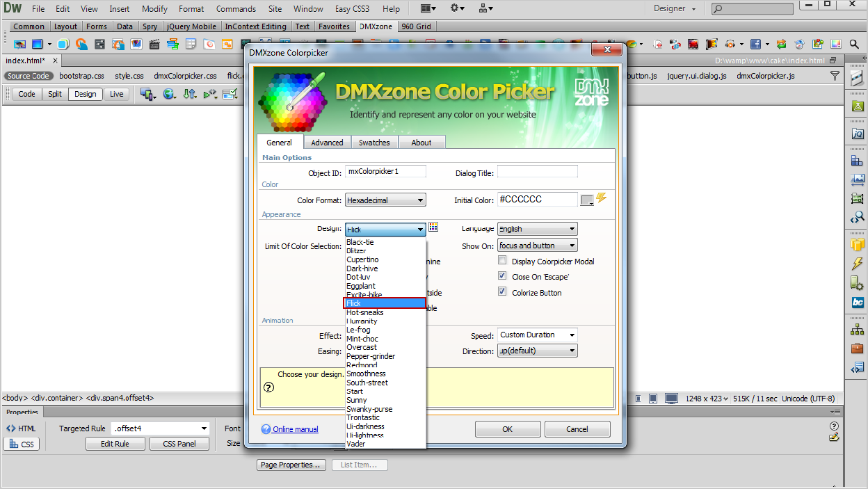Open the lightning bolt Server Behaviors panel icon
The image size is (868, 489).
[857, 264]
